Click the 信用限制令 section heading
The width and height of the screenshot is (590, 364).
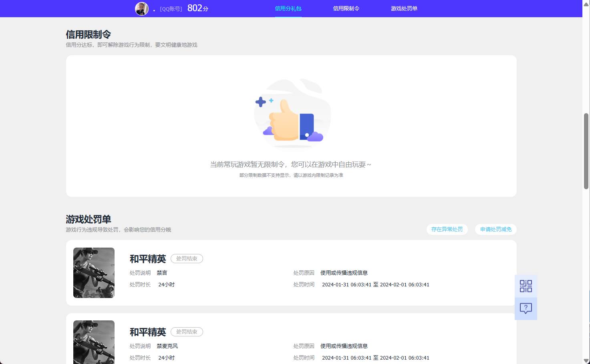[x=89, y=34]
